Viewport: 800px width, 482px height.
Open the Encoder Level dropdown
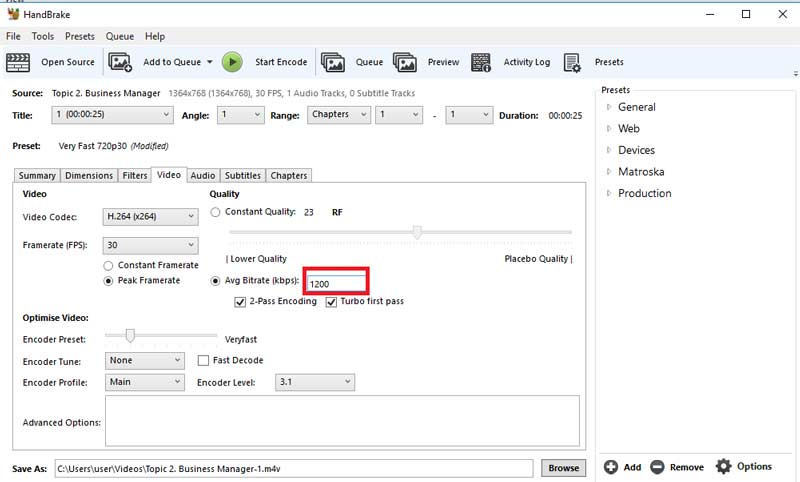tap(315, 382)
